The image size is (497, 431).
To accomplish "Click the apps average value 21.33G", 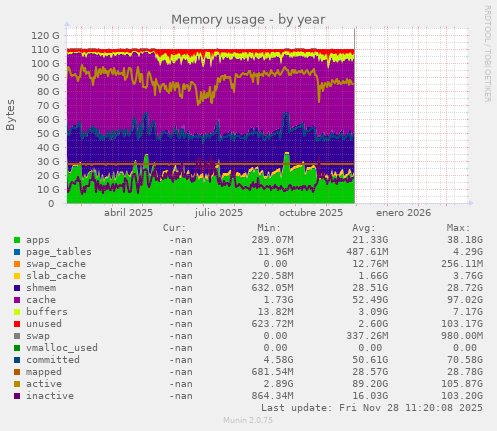I will pyautogui.click(x=370, y=240).
